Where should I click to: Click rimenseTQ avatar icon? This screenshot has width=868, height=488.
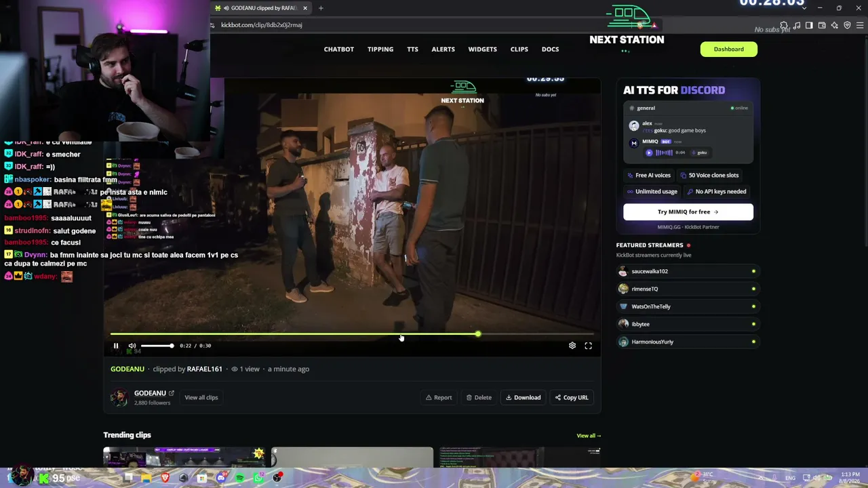623,289
